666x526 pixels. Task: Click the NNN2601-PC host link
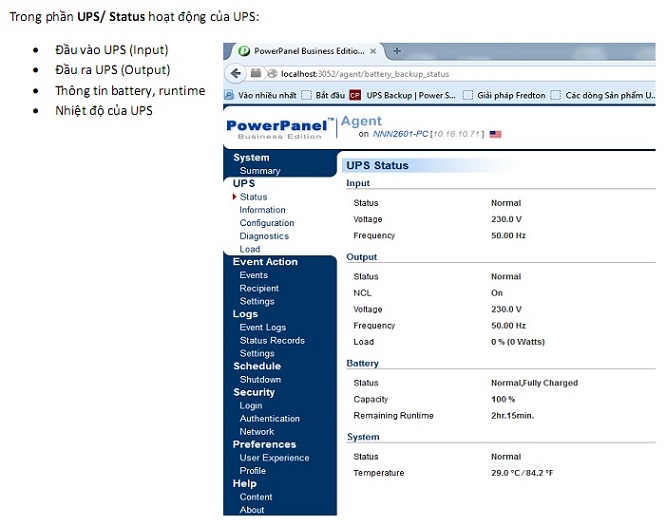click(400, 134)
